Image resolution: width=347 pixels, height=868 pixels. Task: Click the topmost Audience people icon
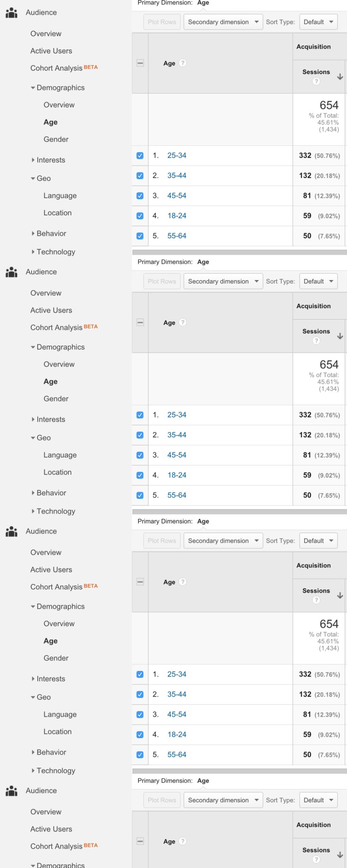(11, 13)
